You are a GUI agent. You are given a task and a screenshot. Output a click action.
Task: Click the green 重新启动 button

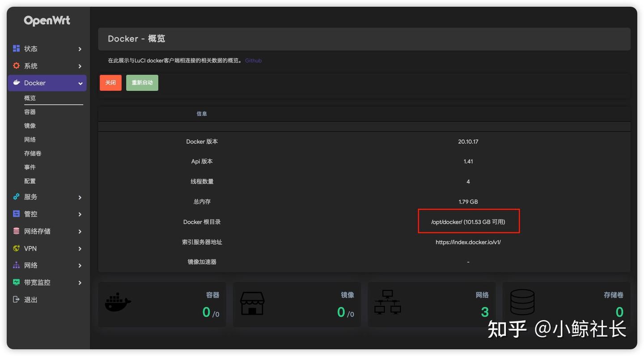click(x=142, y=83)
